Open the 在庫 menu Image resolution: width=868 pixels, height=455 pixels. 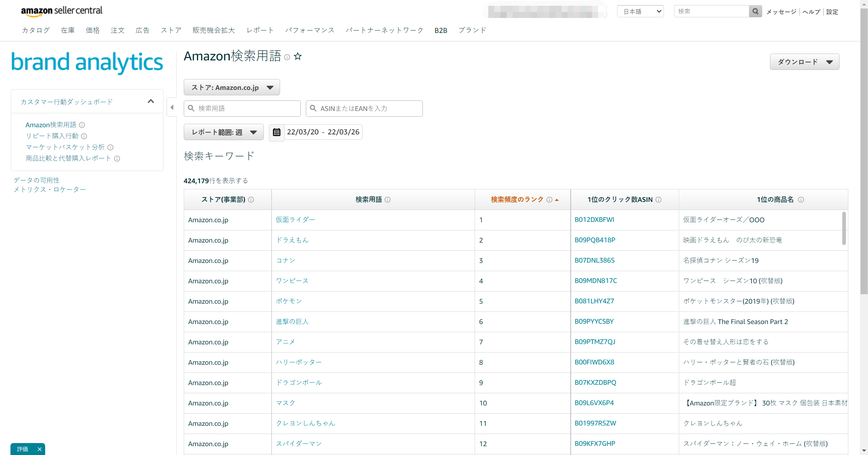tap(68, 30)
